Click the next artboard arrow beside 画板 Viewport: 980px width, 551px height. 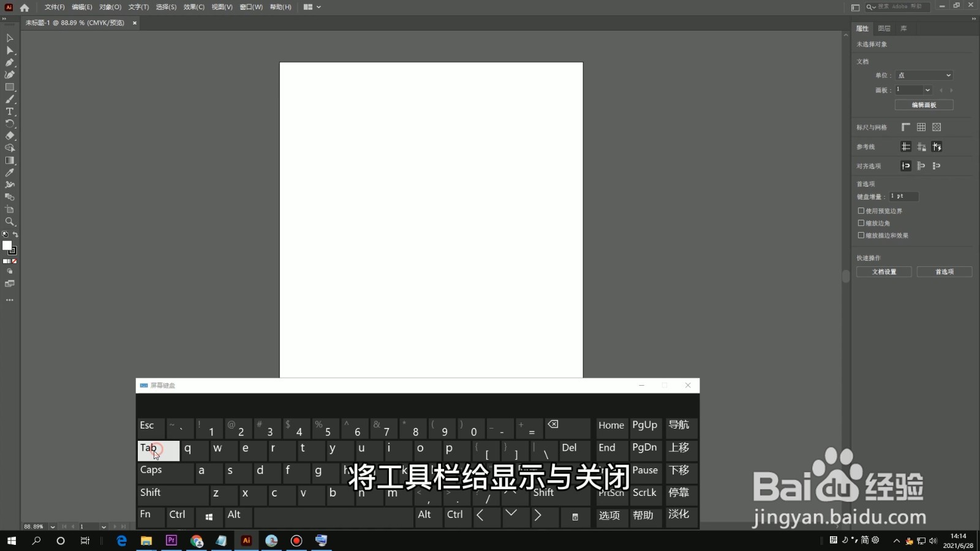pos(951,90)
